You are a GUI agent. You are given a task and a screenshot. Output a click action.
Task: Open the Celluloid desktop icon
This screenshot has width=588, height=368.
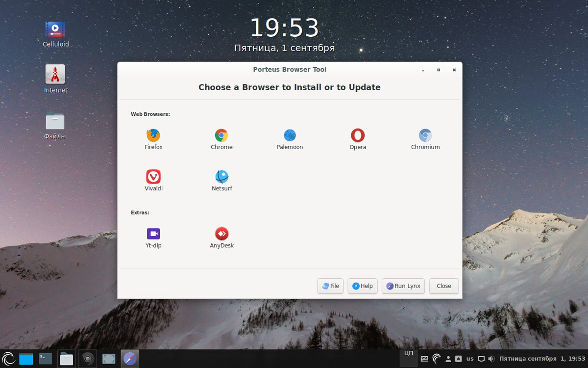tap(55, 29)
